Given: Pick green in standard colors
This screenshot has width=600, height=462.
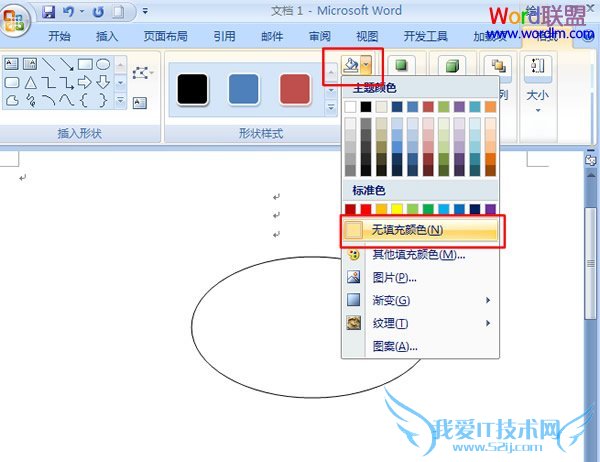Looking at the screenshot, I should 428,209.
